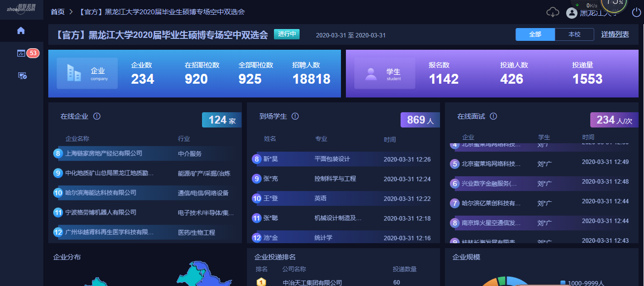Click info icon beside 到场学生

295,117
